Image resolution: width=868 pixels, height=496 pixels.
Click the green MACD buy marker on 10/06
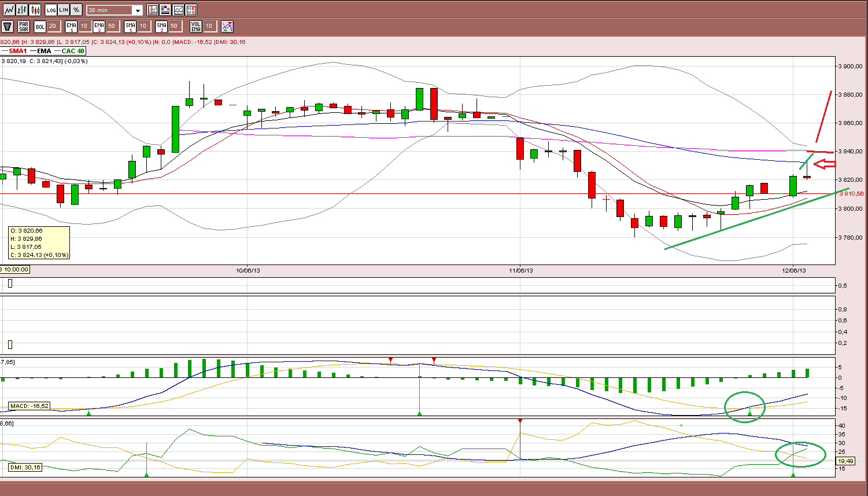tap(419, 413)
